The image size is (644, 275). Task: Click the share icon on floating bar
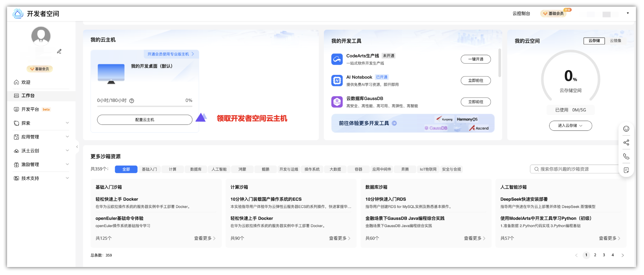(x=626, y=142)
